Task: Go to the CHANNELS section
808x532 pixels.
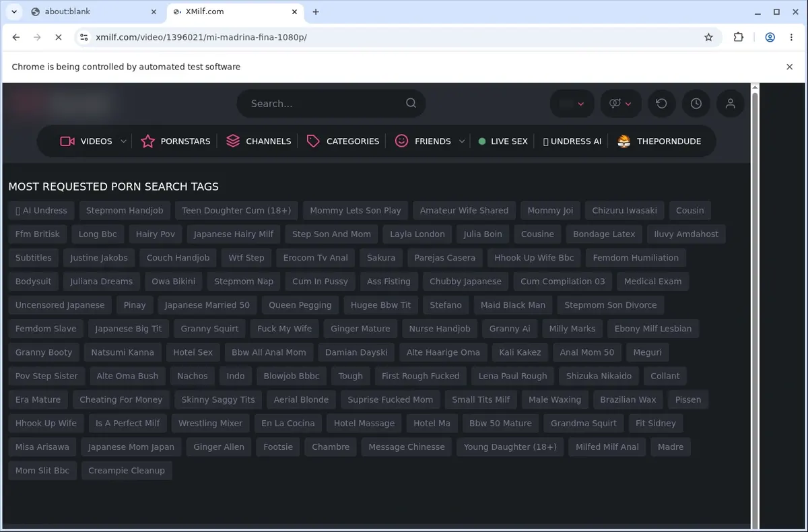Action: click(269, 141)
